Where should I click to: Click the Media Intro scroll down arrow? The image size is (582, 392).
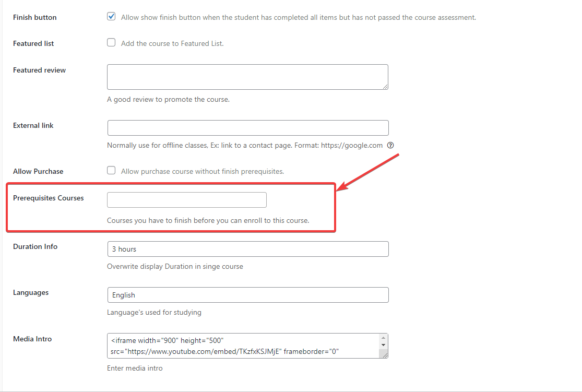pos(384,345)
